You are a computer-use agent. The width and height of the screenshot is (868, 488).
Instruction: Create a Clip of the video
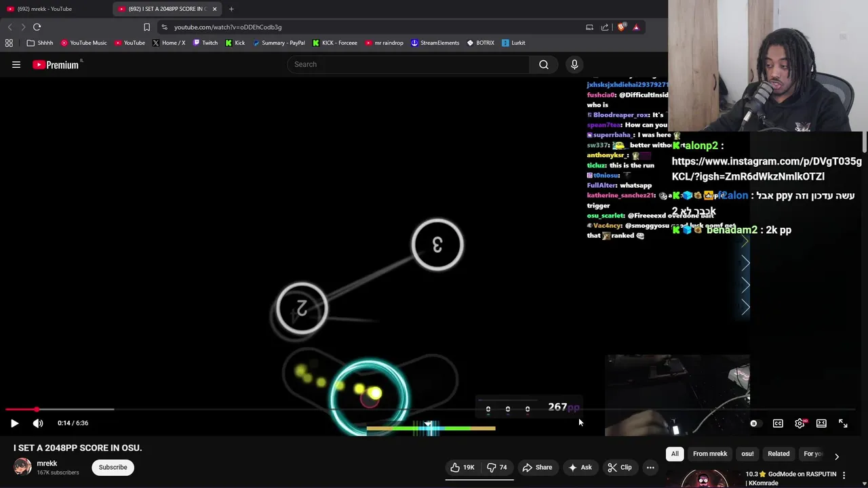click(620, 467)
